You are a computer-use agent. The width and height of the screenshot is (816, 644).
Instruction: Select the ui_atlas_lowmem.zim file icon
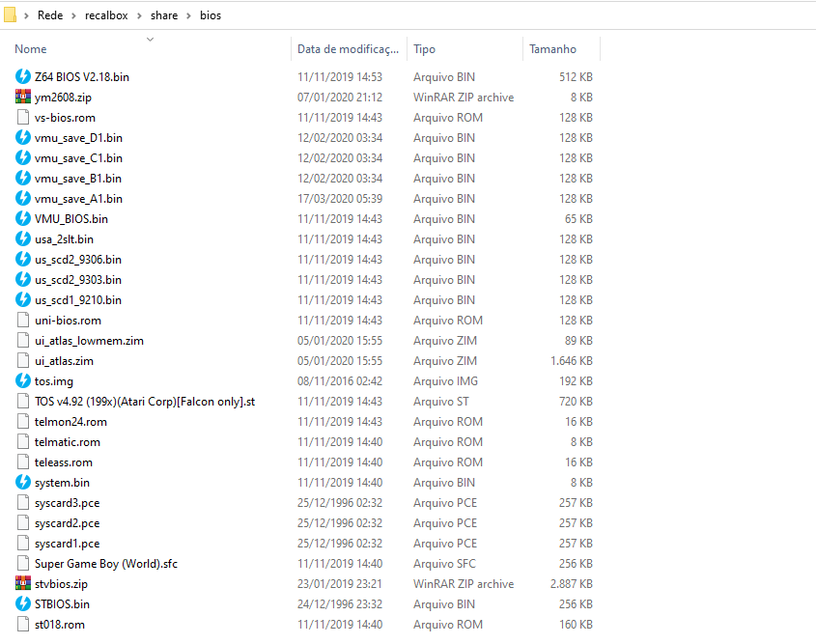(23, 340)
